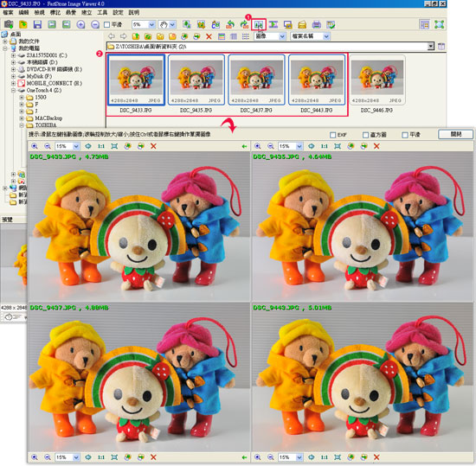The height and width of the screenshot is (466, 476).
Task: Click the rotate right icon in main toolbar
Action: 244,24
